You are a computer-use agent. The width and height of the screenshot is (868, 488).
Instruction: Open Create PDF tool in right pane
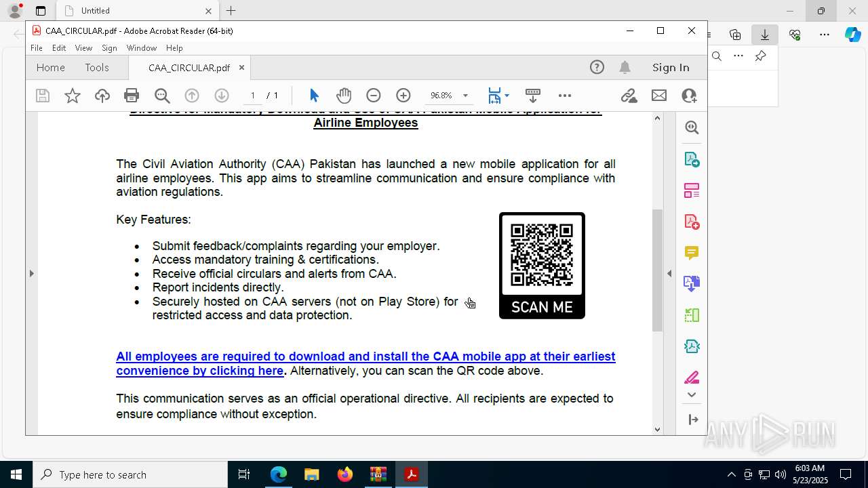click(x=692, y=222)
